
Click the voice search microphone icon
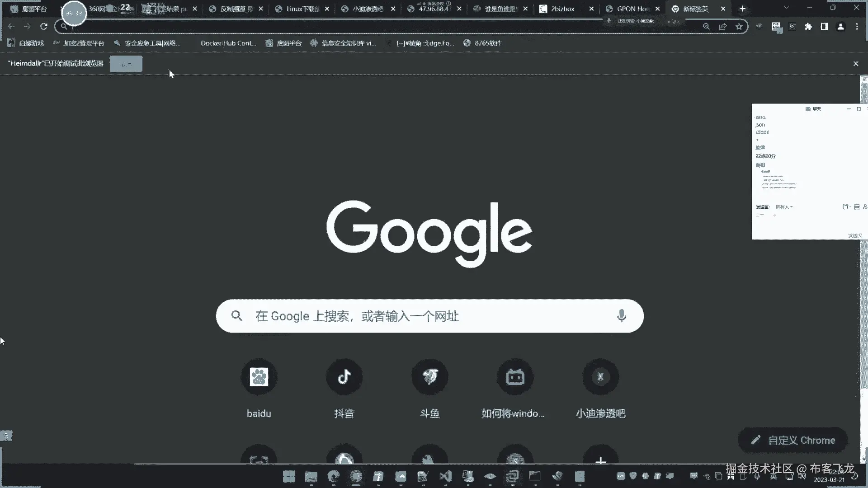click(x=622, y=316)
